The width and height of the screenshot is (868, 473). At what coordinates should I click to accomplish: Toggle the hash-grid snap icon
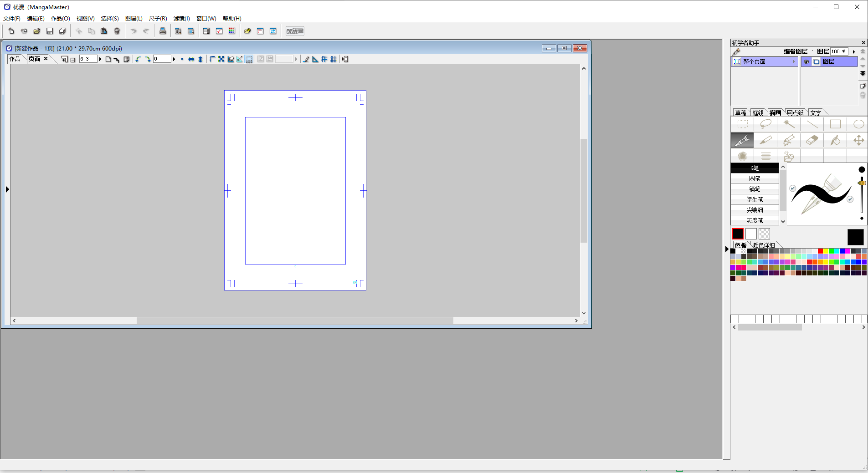tap(324, 59)
